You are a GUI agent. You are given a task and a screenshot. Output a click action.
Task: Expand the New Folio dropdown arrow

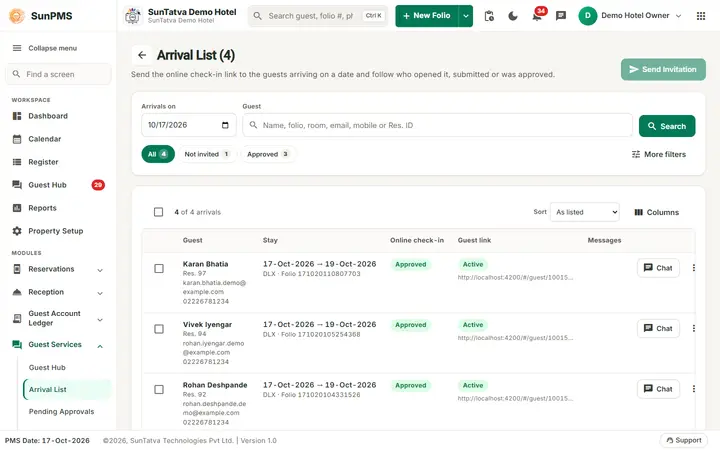coord(466,16)
